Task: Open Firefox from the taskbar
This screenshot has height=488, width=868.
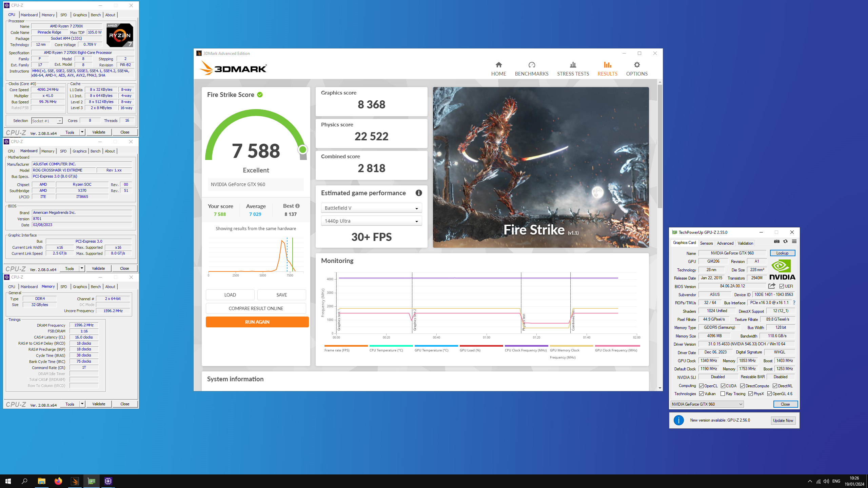Action: click(58, 481)
